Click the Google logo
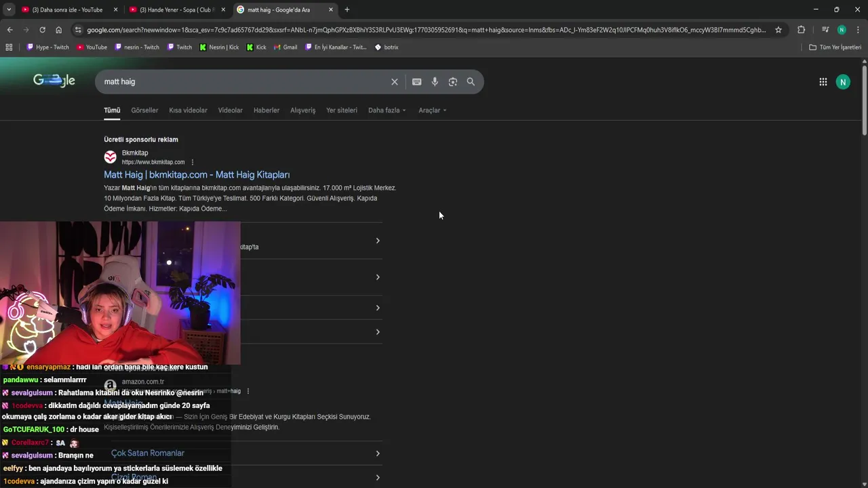Image resolution: width=868 pixels, height=488 pixels. [54, 81]
